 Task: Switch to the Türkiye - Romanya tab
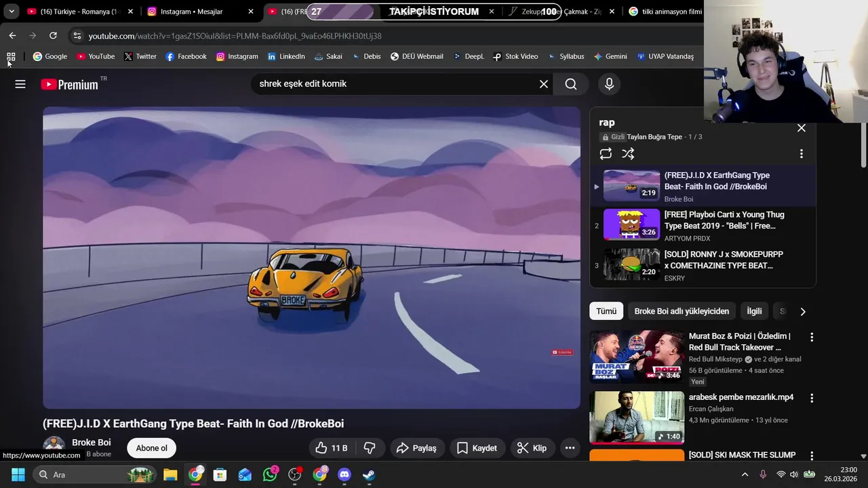80,12
